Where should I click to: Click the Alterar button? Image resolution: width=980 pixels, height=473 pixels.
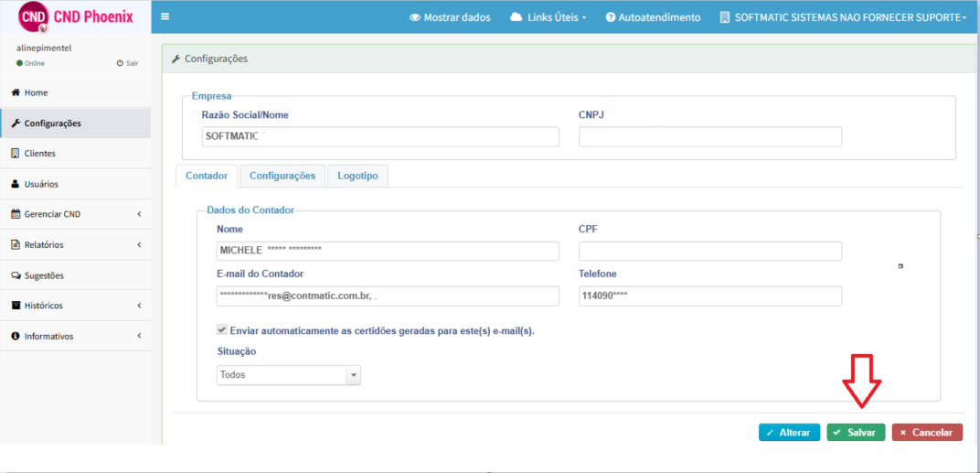[789, 433]
